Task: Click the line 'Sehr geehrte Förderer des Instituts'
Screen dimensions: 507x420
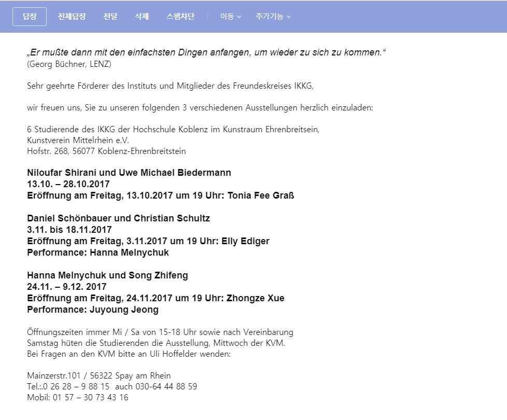Action: point(171,86)
